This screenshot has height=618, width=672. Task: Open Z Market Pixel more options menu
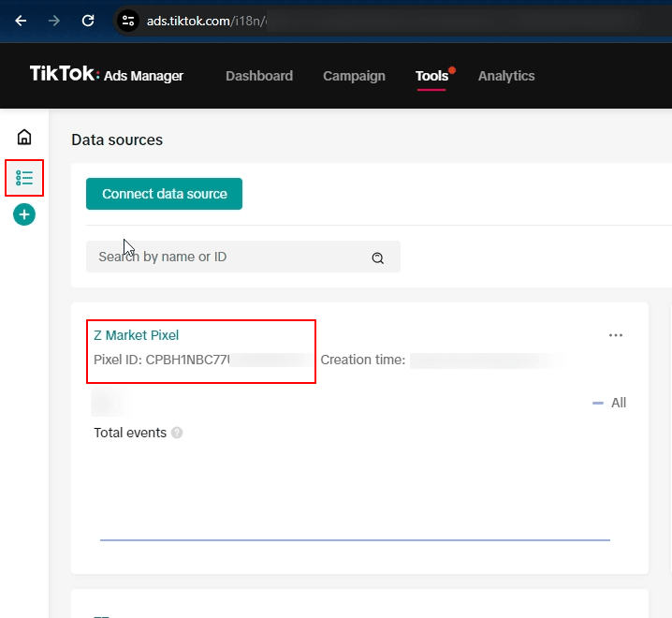(616, 335)
